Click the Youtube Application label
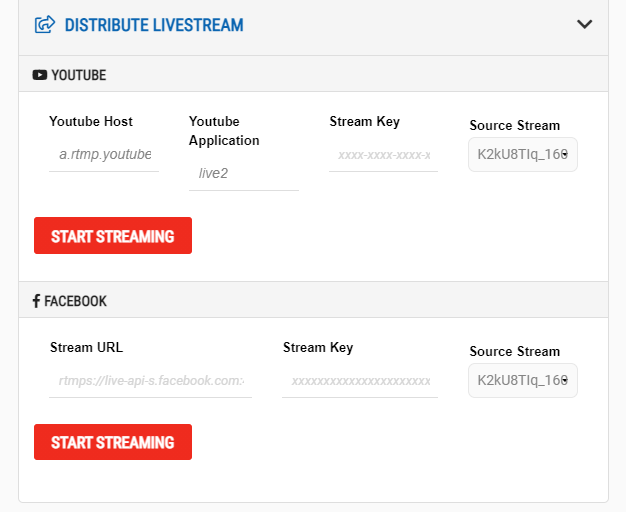Screen dimensions: 626x512 [224, 131]
